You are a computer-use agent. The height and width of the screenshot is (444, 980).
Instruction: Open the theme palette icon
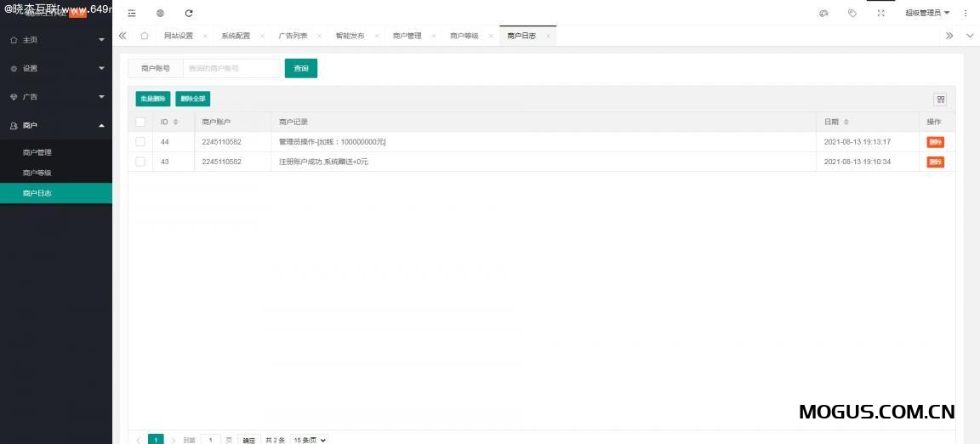pyautogui.click(x=823, y=13)
